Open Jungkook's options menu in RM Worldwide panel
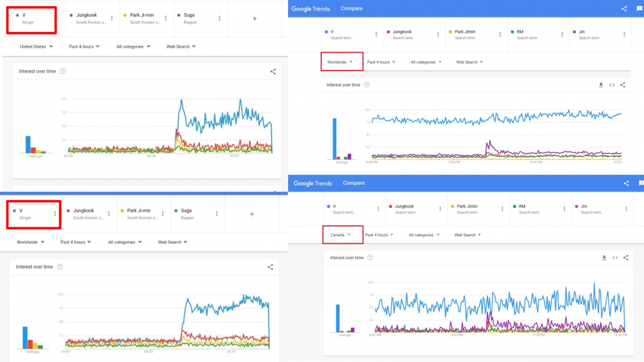 [x=438, y=35]
